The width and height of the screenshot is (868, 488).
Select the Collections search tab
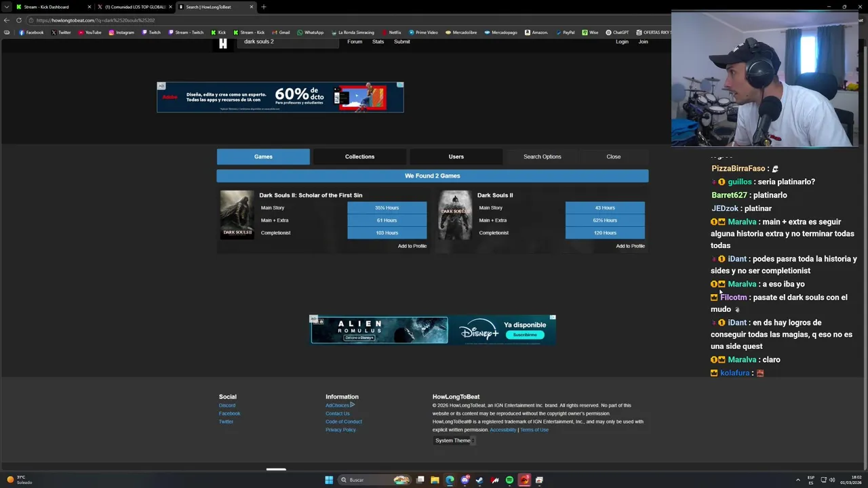tap(359, 157)
